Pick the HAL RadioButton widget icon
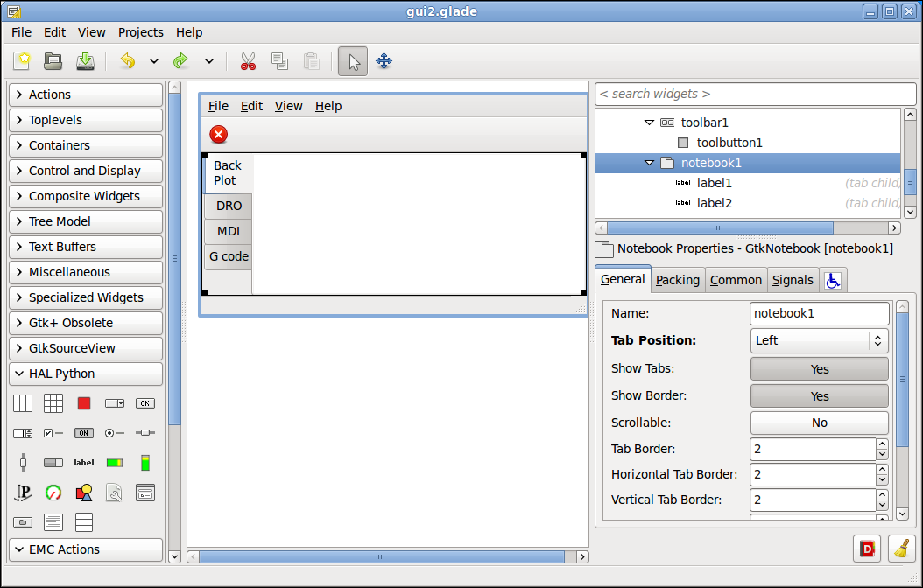923x588 pixels. point(115,433)
